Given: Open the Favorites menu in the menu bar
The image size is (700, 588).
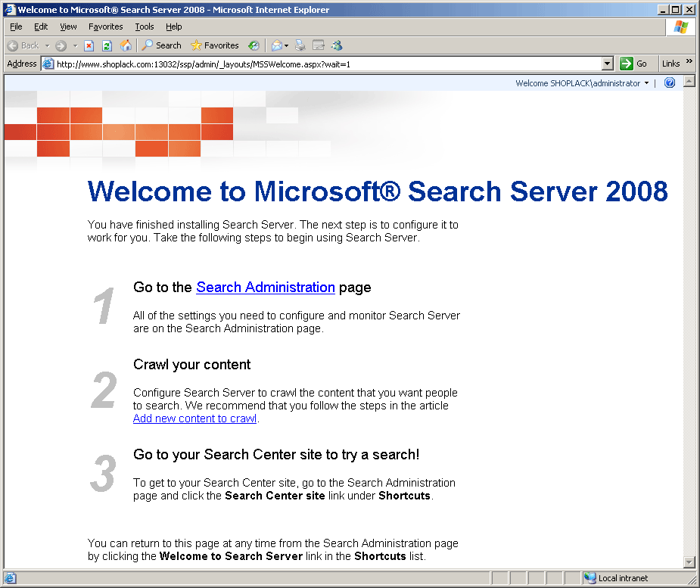Looking at the screenshot, I should point(106,26).
